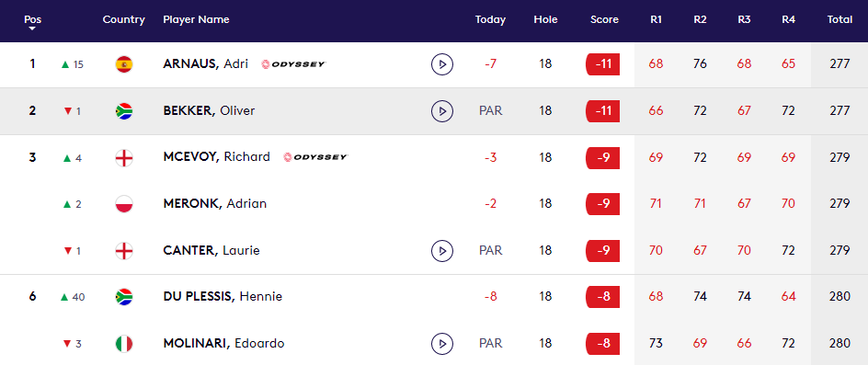The image size is (868, 365).
Task: Click the Poland flag beside Meronk
Action: (x=124, y=204)
